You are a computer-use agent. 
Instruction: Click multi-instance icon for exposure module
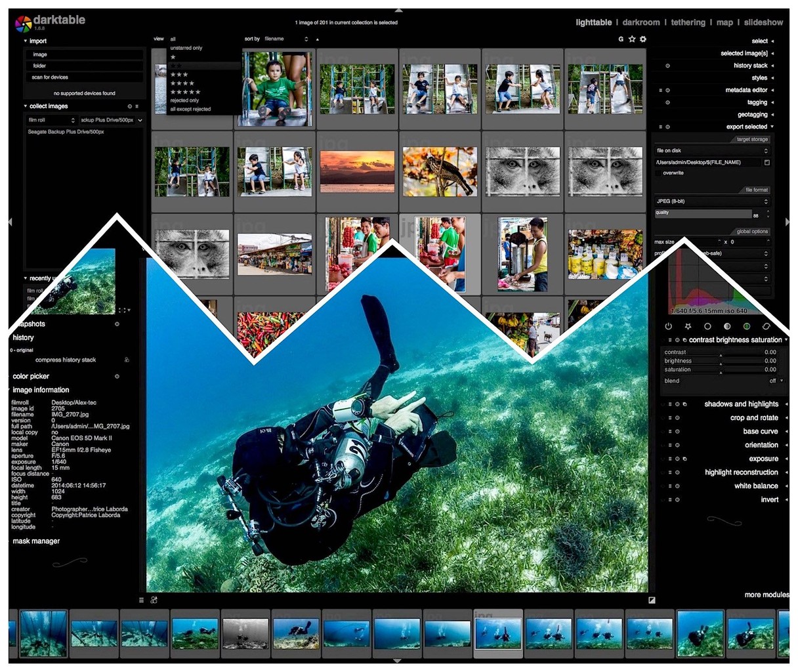point(685,459)
